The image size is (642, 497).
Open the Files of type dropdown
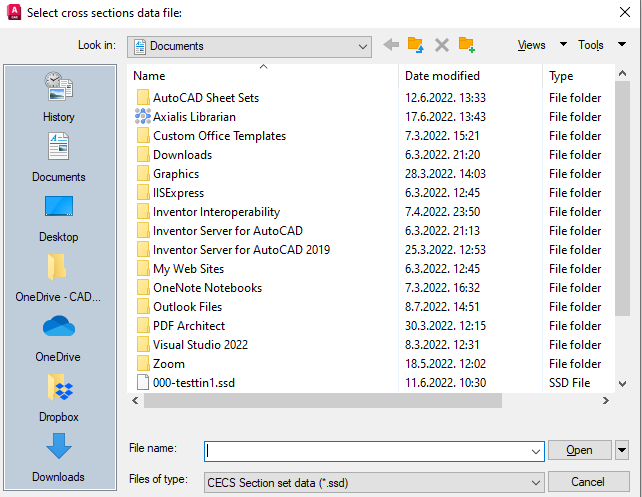click(535, 482)
